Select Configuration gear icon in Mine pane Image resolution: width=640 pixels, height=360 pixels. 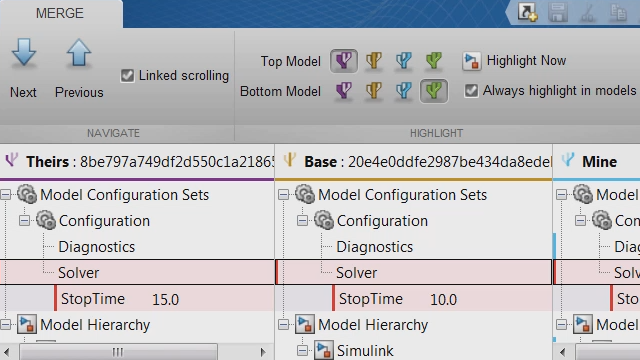click(602, 220)
